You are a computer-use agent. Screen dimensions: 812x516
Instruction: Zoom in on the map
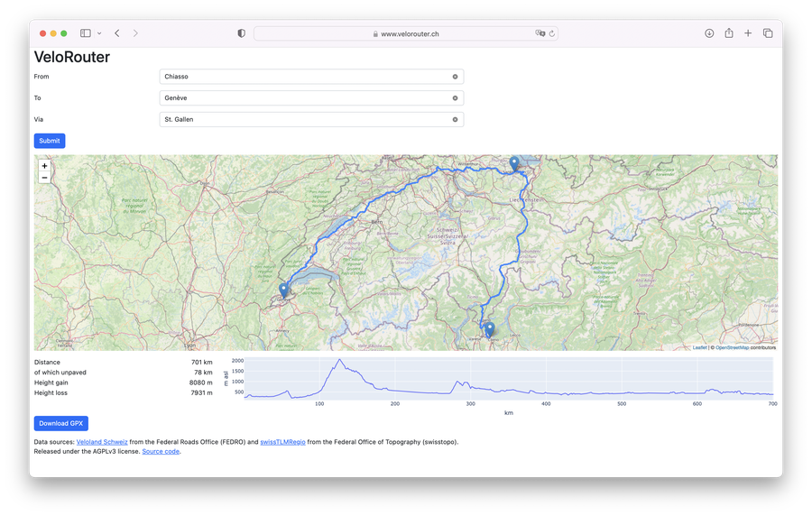point(44,166)
